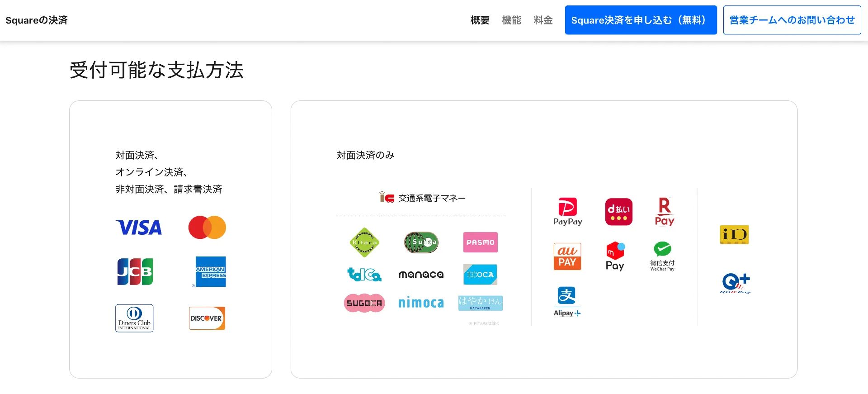This screenshot has width=868, height=394.
Task: Select the Alipay+ logo
Action: (x=567, y=301)
